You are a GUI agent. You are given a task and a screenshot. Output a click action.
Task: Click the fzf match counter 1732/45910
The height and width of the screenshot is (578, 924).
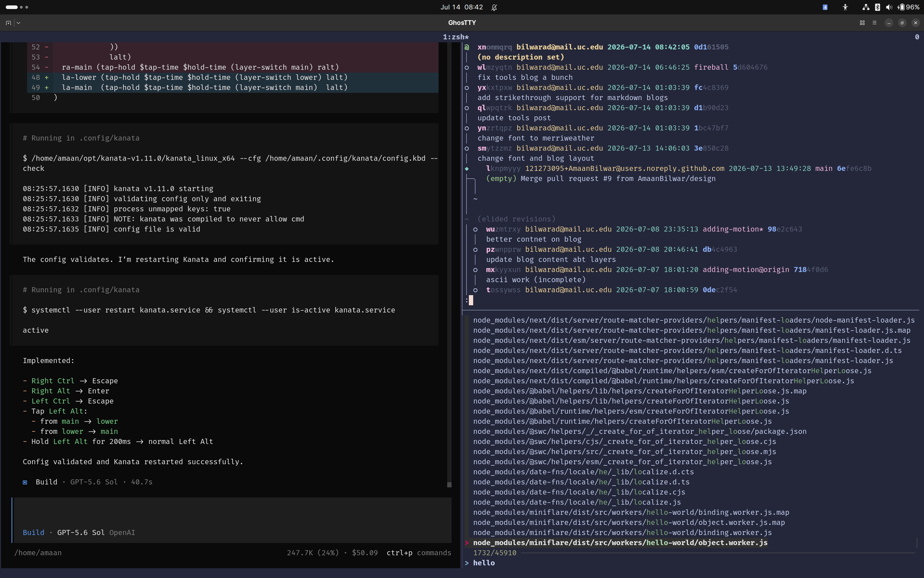494,553
